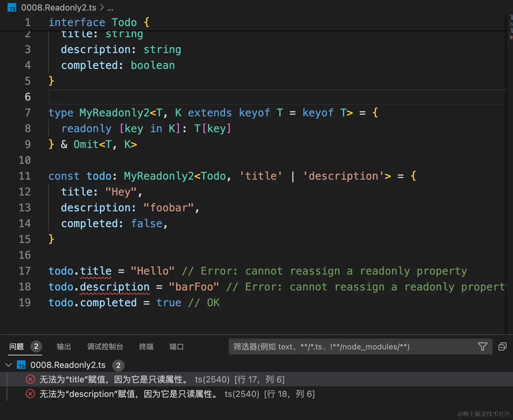Click line number 6 in the gutter
This screenshot has height=420, width=513.
coord(28,97)
